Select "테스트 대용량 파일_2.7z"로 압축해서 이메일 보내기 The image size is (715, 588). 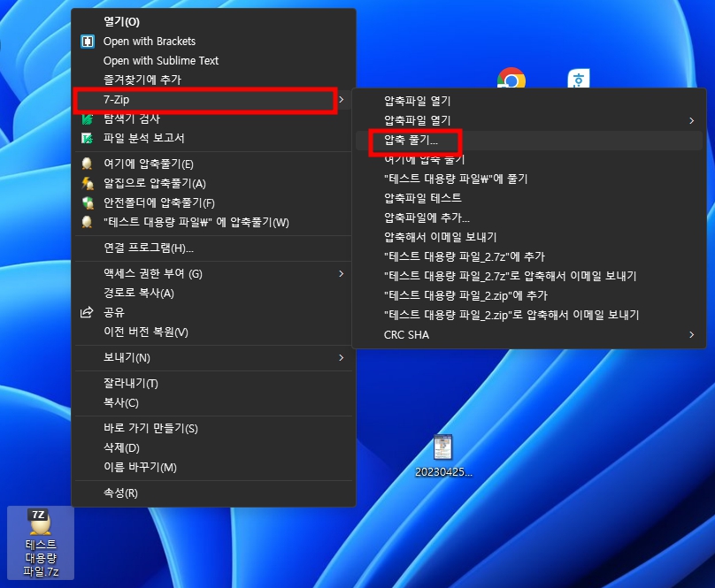[529, 276]
